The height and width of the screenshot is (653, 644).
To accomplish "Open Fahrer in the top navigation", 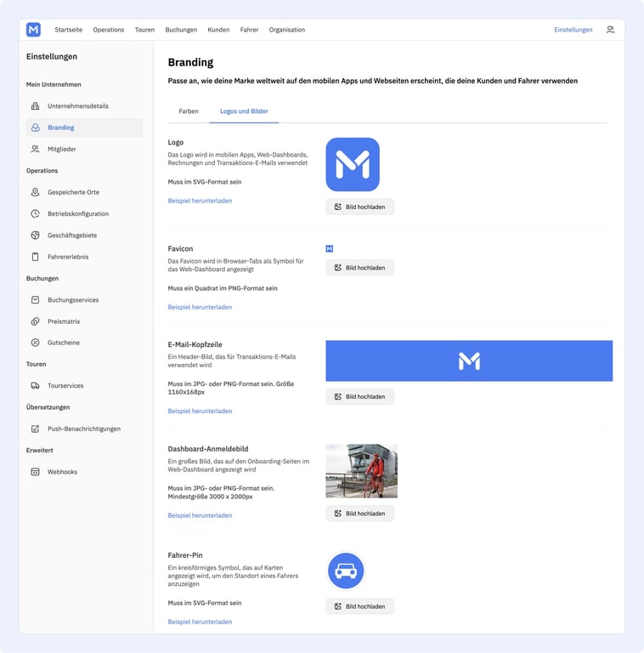I will [249, 30].
